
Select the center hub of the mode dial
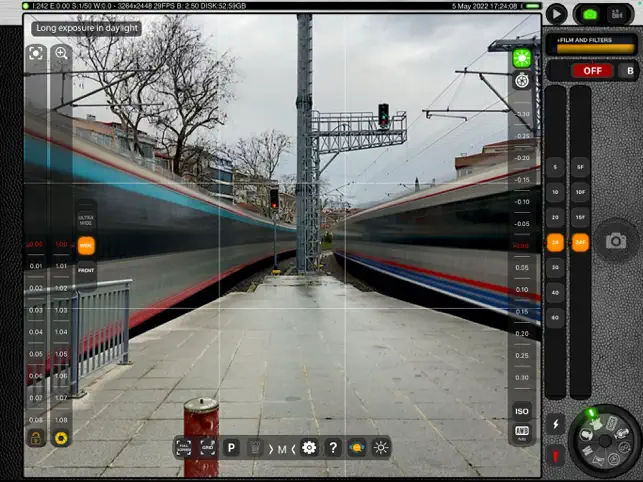pos(605,441)
